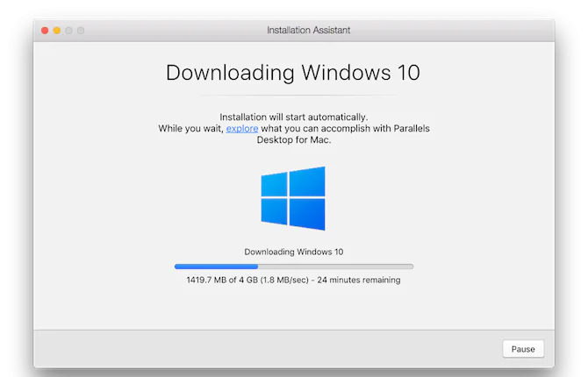Click the 24 minutes remaining status text
This screenshot has width=588, height=377.
[x=358, y=280]
